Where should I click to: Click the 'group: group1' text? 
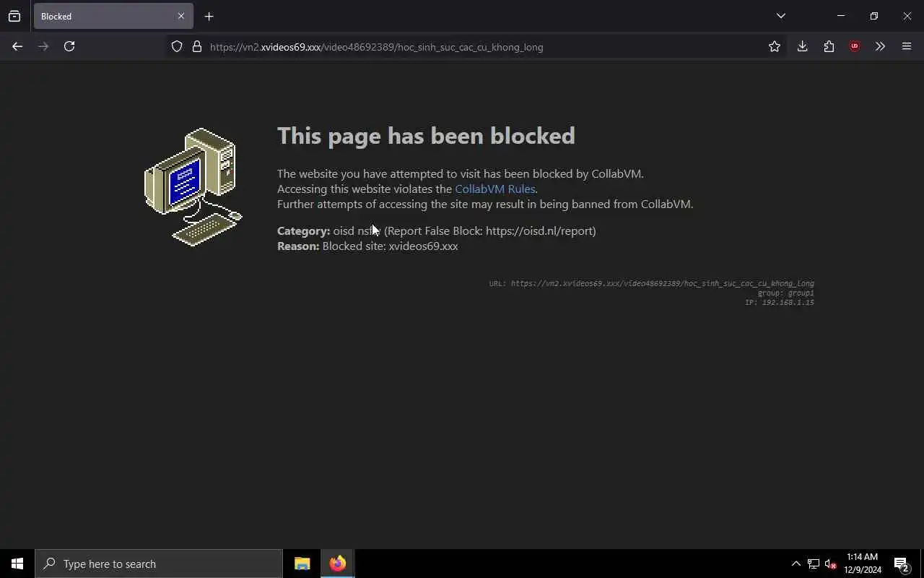(x=786, y=293)
